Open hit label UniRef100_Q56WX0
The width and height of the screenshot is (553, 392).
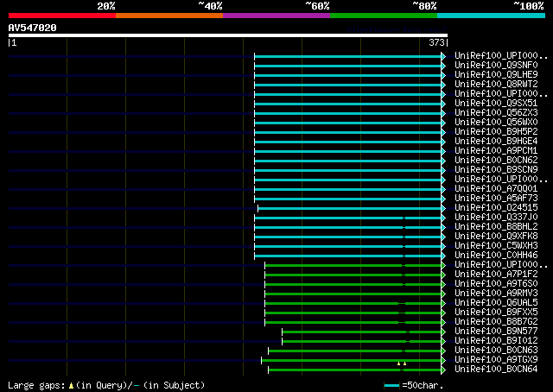pyautogui.click(x=496, y=123)
